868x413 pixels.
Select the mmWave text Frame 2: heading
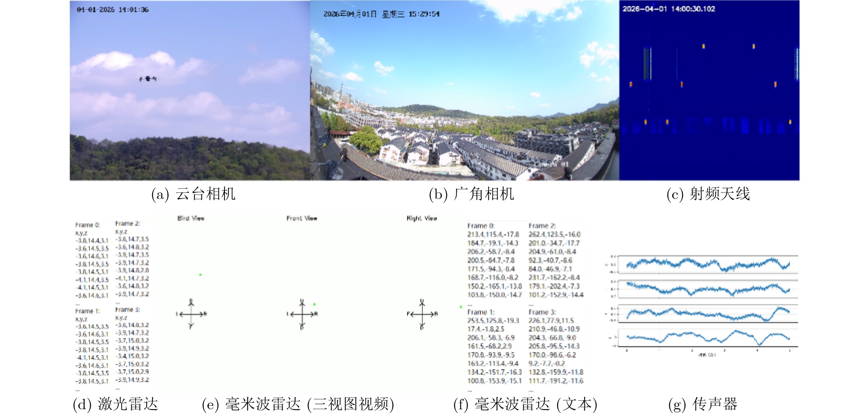(x=542, y=226)
